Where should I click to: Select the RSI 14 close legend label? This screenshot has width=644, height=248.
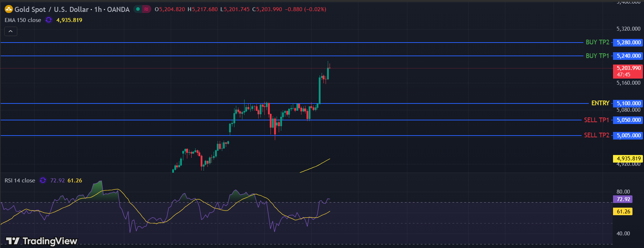(x=20, y=180)
